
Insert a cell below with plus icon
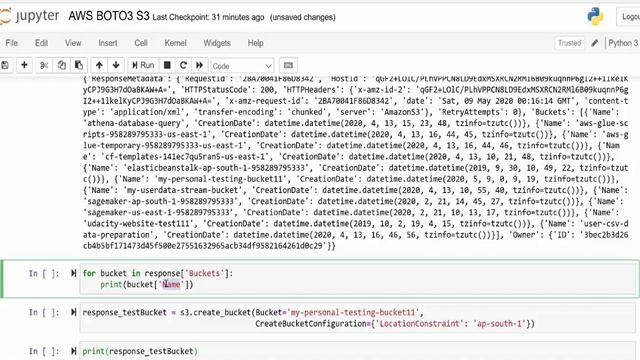point(24,65)
